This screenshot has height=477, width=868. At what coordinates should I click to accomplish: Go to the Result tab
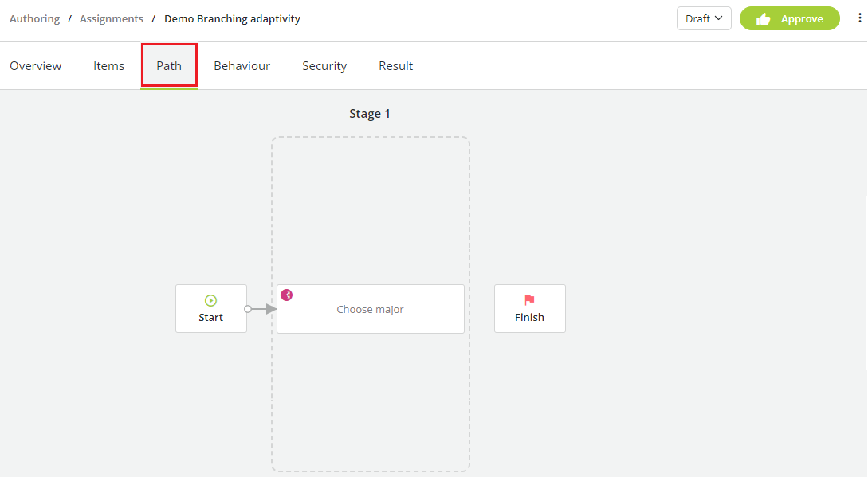click(x=395, y=65)
